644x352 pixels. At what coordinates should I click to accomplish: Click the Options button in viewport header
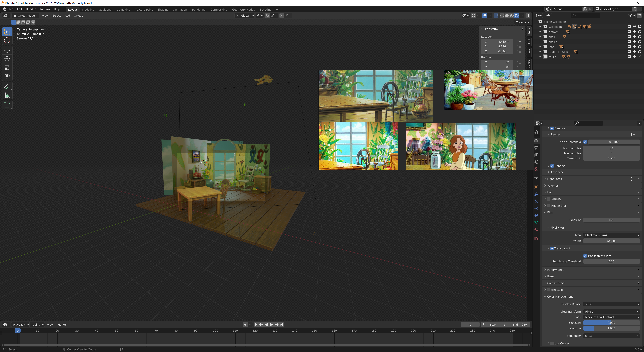pos(522,22)
